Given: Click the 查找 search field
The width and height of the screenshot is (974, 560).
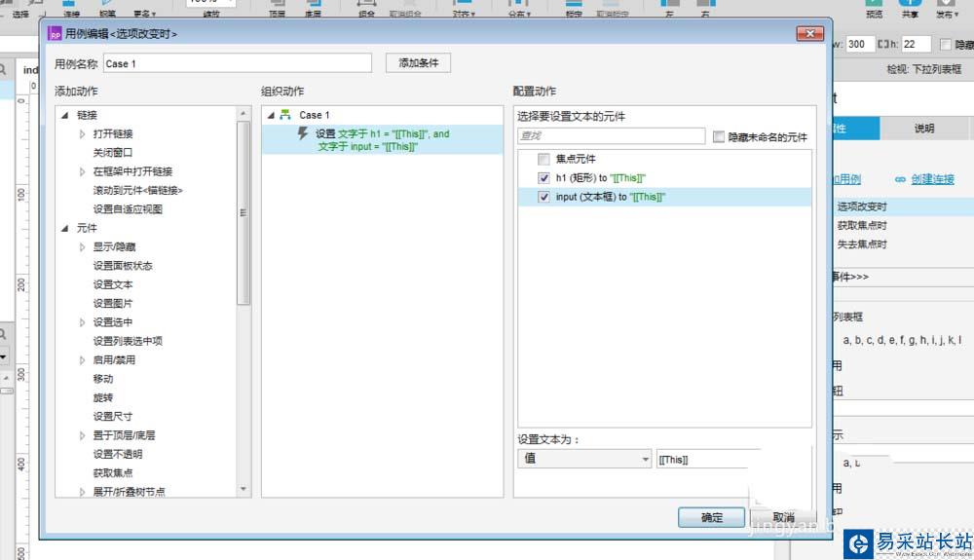Looking at the screenshot, I should click(612, 136).
